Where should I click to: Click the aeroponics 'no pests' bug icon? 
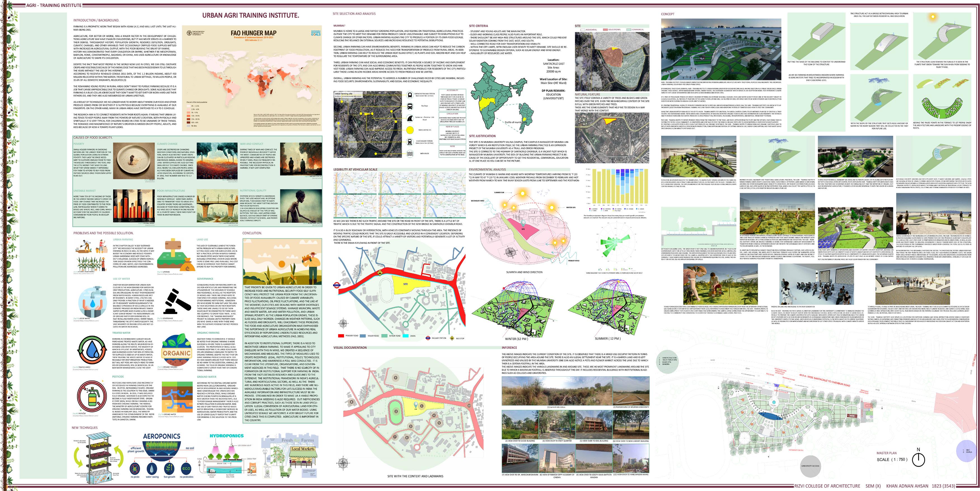coord(135,468)
